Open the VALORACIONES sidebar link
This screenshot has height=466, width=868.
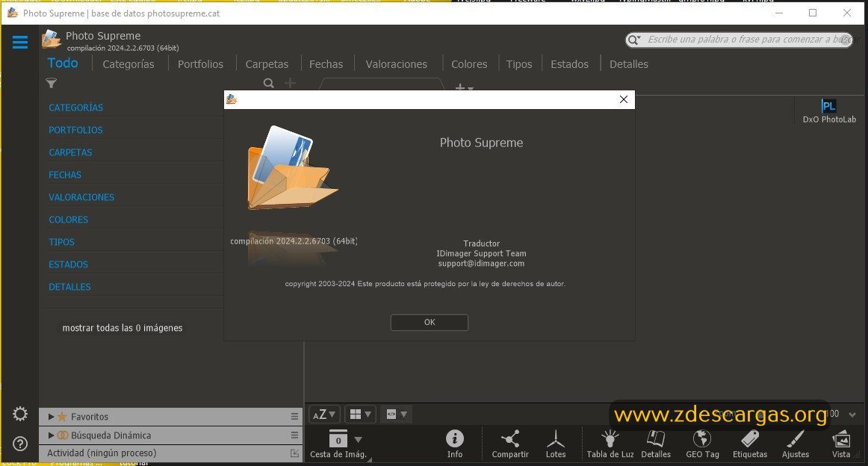click(81, 197)
